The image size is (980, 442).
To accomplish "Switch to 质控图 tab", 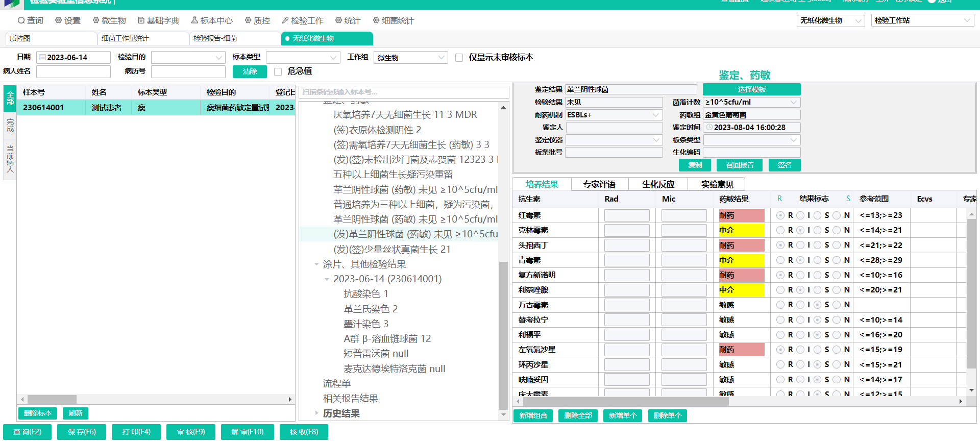I will (x=51, y=39).
